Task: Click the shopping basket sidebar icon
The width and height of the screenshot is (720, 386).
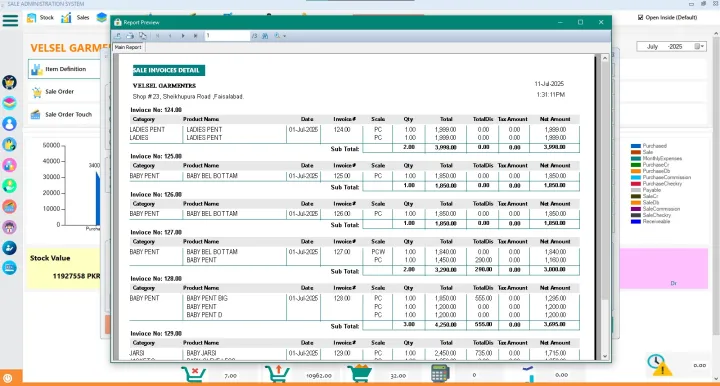Action: (x=9, y=82)
